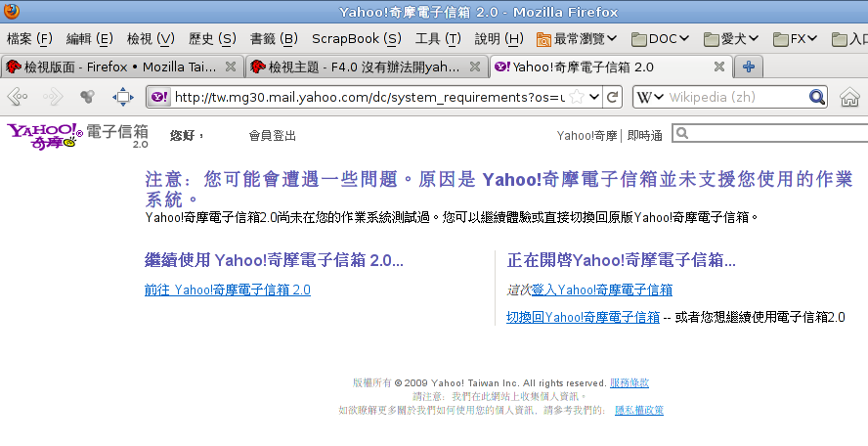Image resolution: width=868 pixels, height=446 pixels.
Task: Click the forward navigation arrow
Action: (x=53, y=97)
